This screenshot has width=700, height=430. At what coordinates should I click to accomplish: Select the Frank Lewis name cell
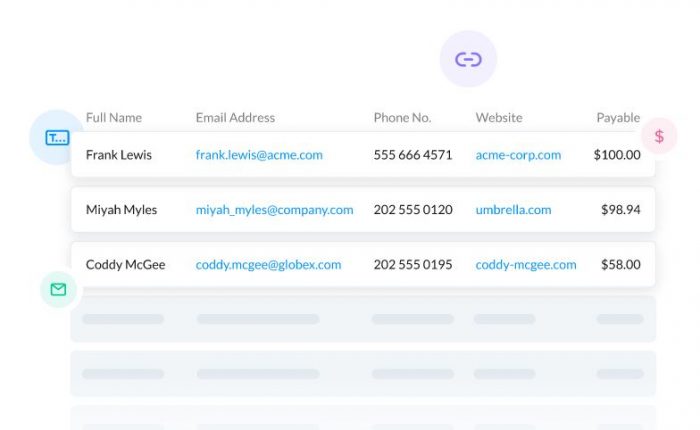pyautogui.click(x=119, y=155)
